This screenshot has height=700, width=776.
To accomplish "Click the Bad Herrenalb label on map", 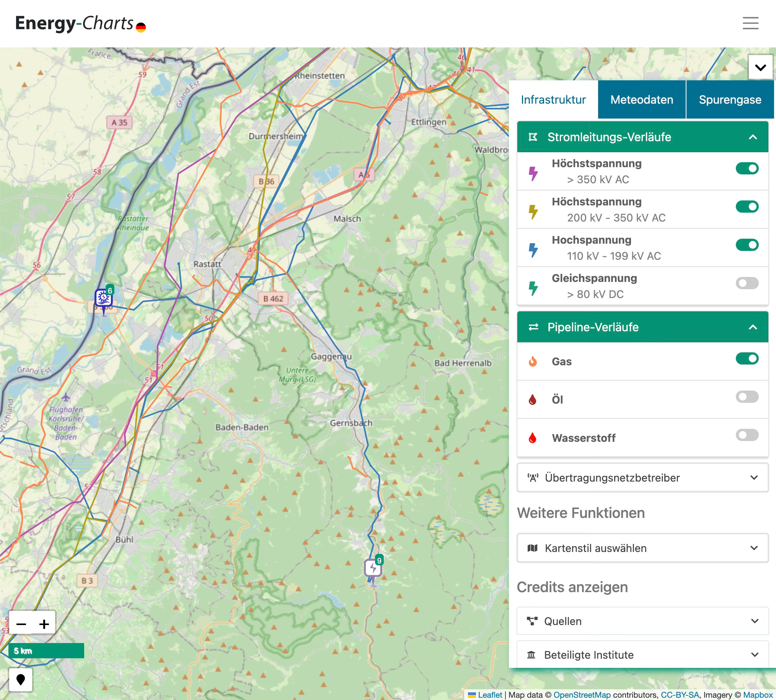I will point(463,363).
